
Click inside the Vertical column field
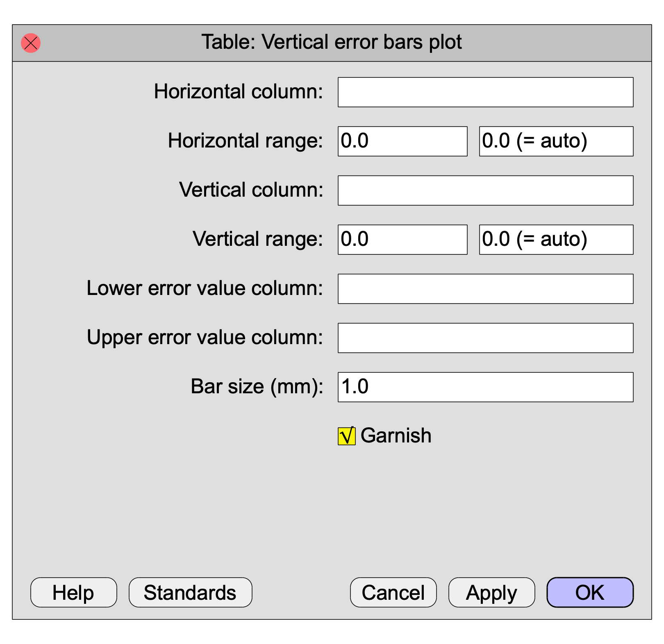485,190
